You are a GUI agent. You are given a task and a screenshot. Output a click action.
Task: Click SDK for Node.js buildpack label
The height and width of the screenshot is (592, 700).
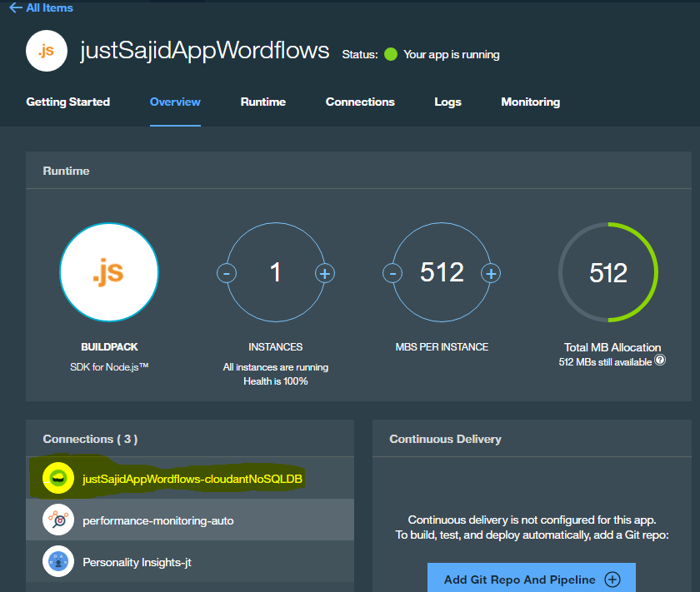pos(109,366)
